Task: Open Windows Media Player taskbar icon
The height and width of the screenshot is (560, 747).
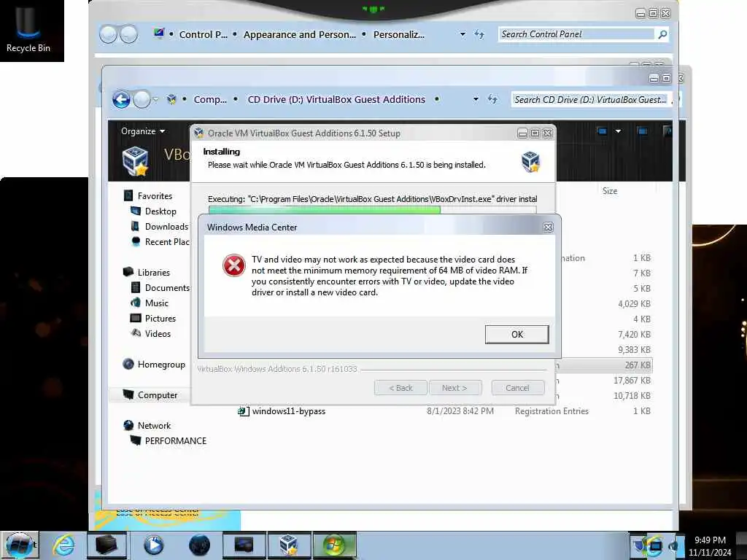Action: click(153, 545)
